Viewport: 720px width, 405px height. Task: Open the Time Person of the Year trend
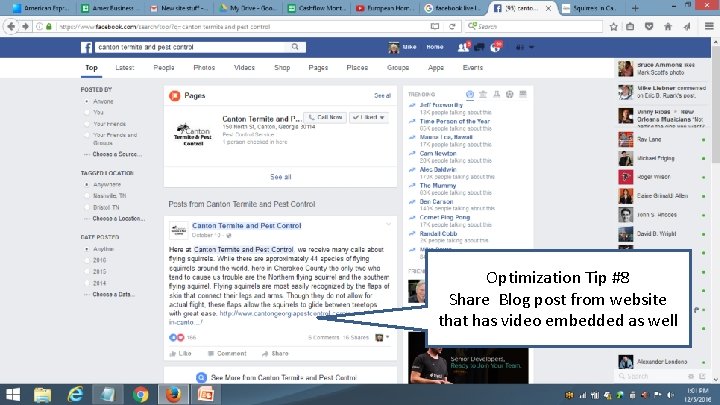point(455,121)
